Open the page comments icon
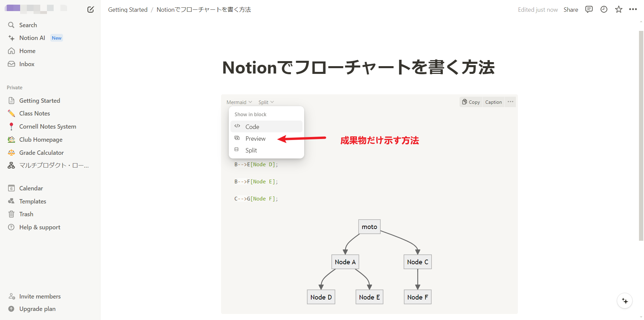Screen dimensions: 644x320 coord(589,9)
